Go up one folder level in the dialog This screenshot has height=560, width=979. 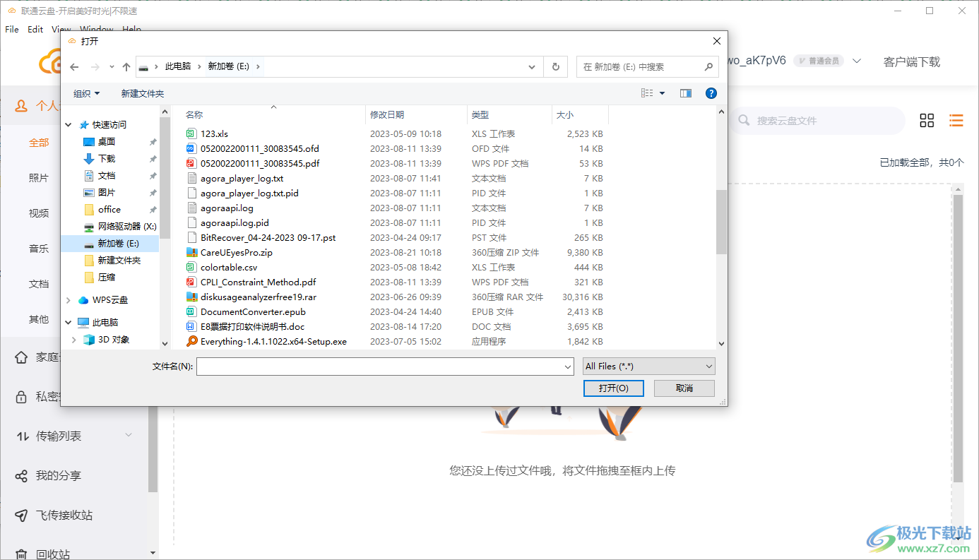[126, 67]
